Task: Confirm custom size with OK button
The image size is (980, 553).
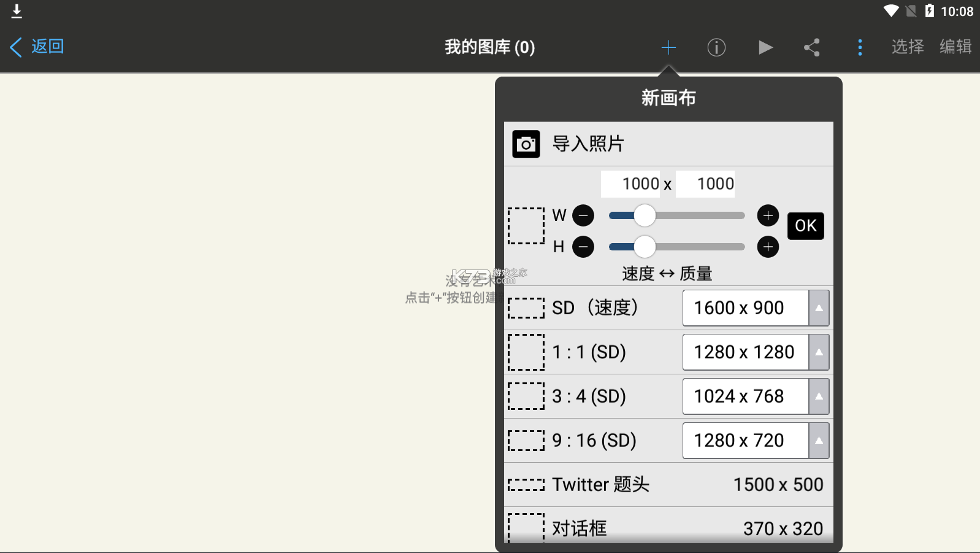Action: coord(806,226)
